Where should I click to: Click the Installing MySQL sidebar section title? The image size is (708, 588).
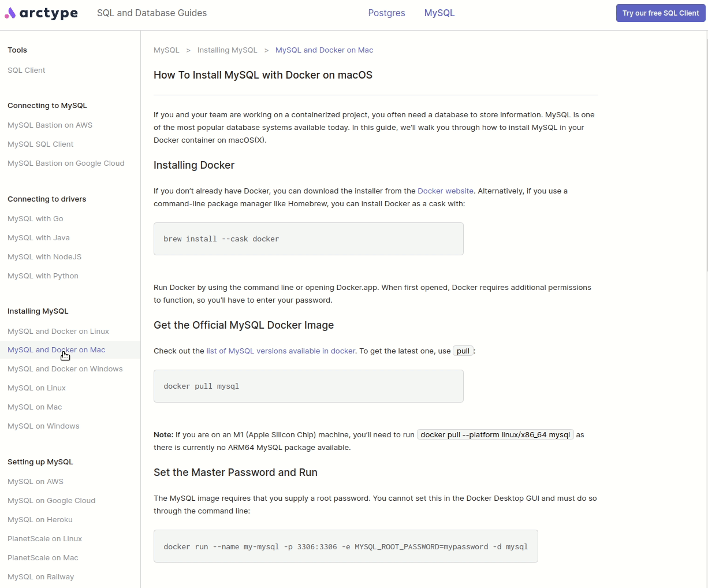pos(38,311)
